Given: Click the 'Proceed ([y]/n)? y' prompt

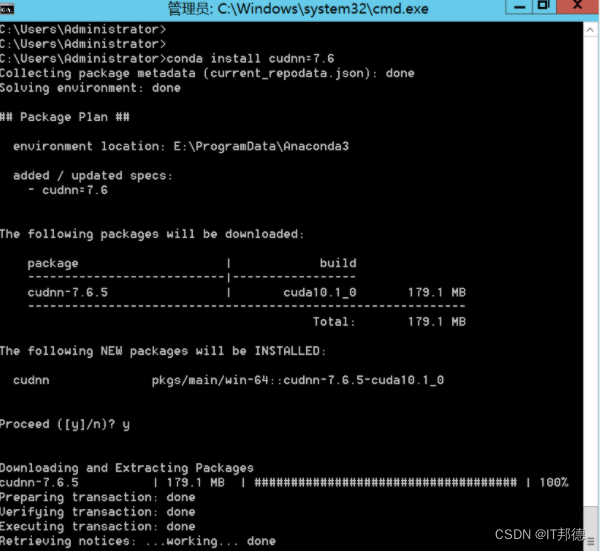Looking at the screenshot, I should point(65,425).
